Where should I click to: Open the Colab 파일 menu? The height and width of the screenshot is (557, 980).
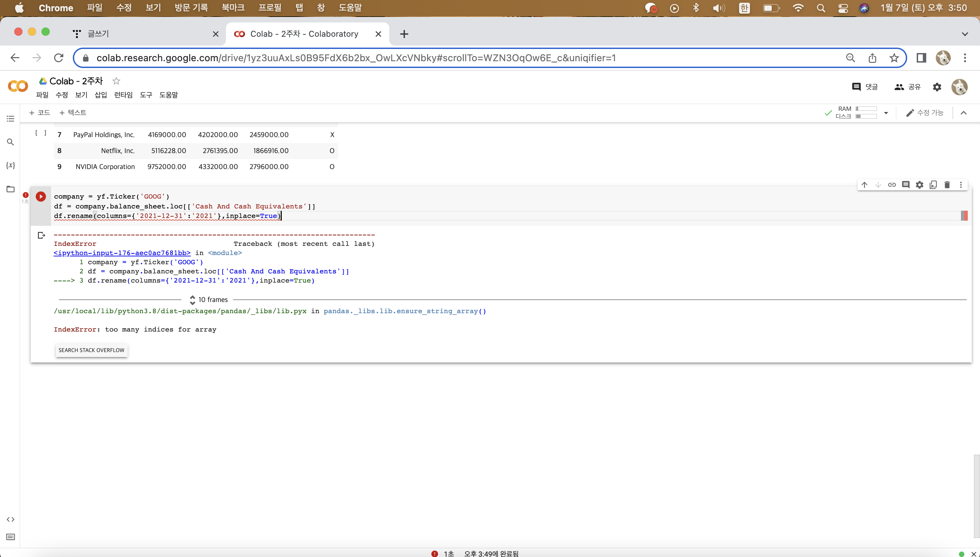coord(42,95)
